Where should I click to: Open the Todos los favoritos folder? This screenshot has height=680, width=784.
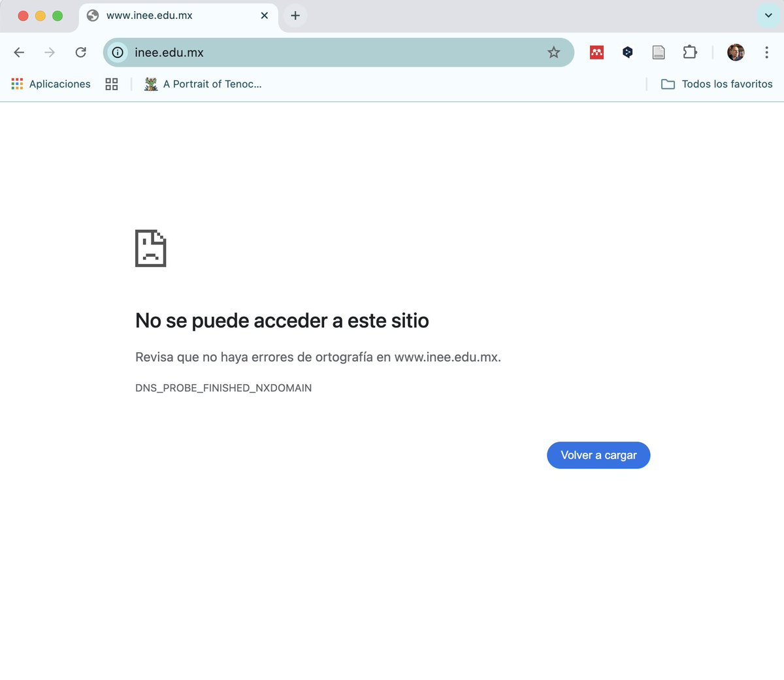point(717,84)
